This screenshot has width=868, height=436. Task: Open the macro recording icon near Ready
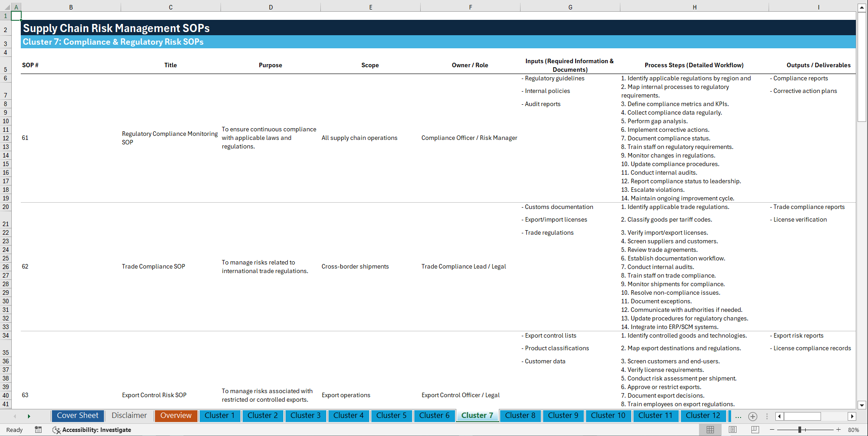point(38,430)
